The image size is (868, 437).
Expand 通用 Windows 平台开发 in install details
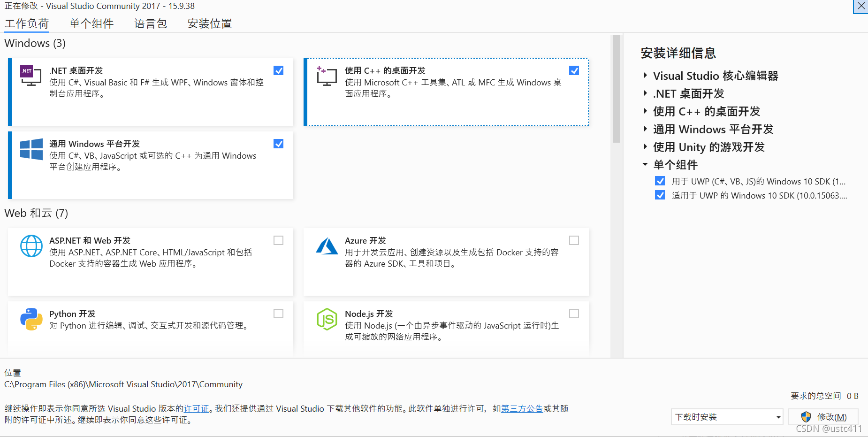(x=646, y=129)
